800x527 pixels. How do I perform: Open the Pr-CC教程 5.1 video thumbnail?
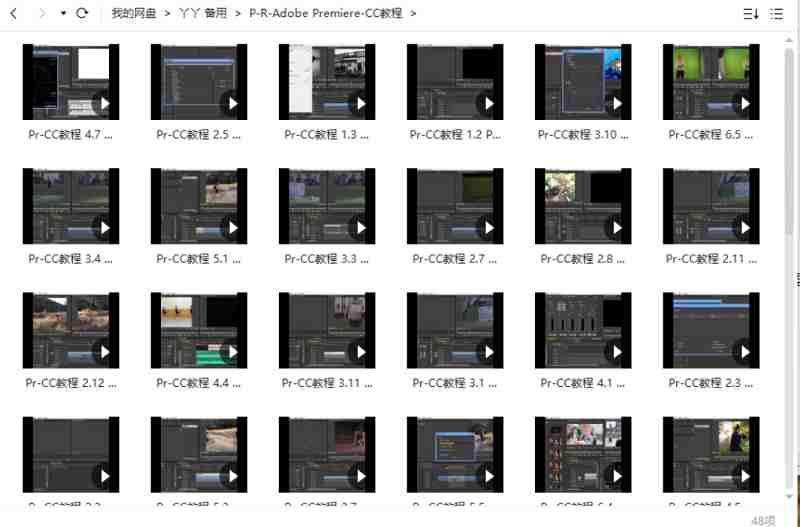198,206
